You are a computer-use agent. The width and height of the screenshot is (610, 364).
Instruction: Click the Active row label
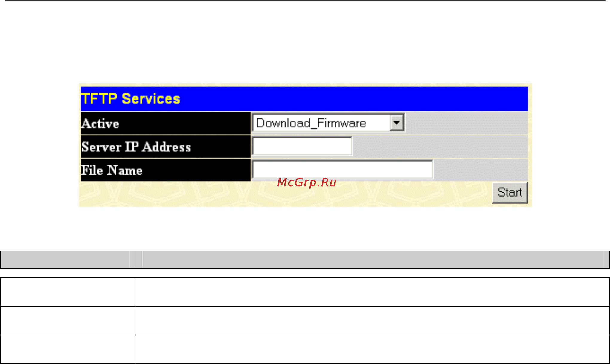(x=100, y=124)
